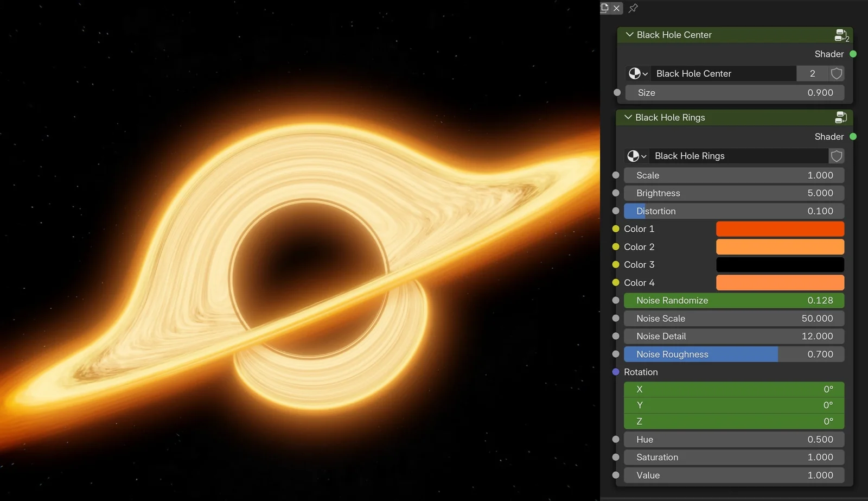Open the material dropdown arrow beside Black Hole Center

(645, 73)
